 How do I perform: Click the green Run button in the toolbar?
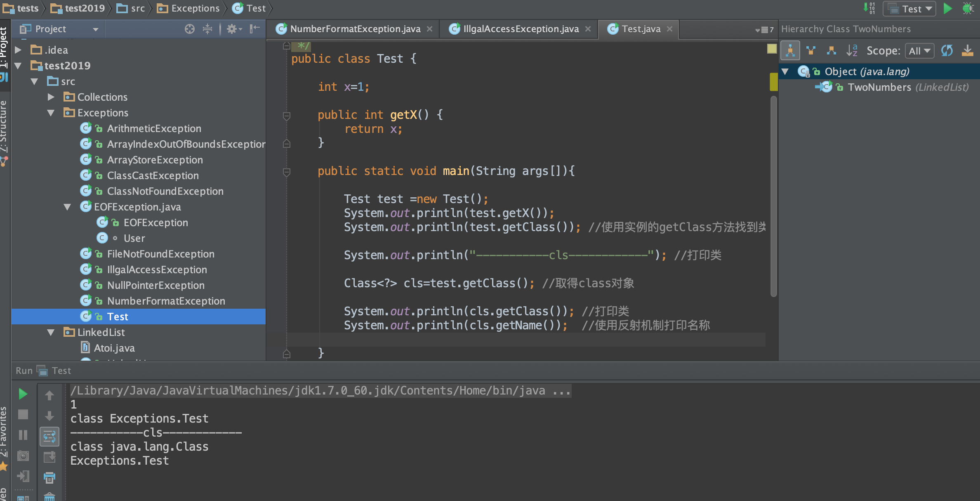click(x=947, y=8)
